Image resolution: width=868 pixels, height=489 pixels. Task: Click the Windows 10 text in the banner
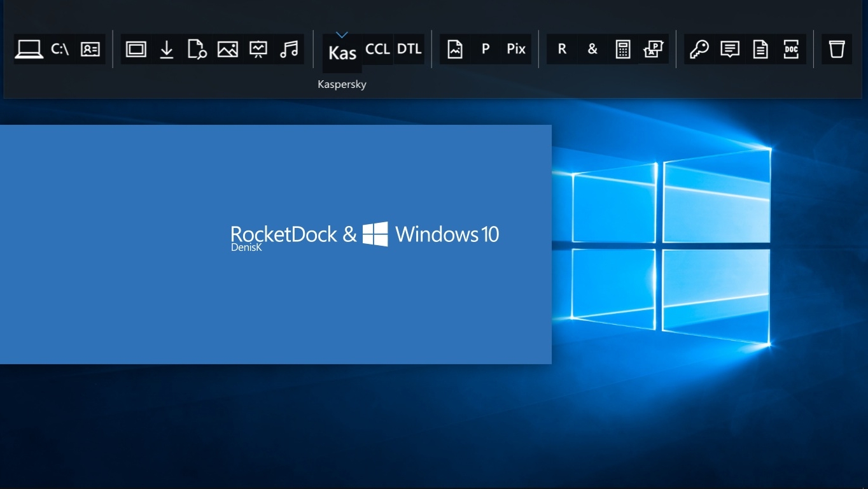[447, 234]
